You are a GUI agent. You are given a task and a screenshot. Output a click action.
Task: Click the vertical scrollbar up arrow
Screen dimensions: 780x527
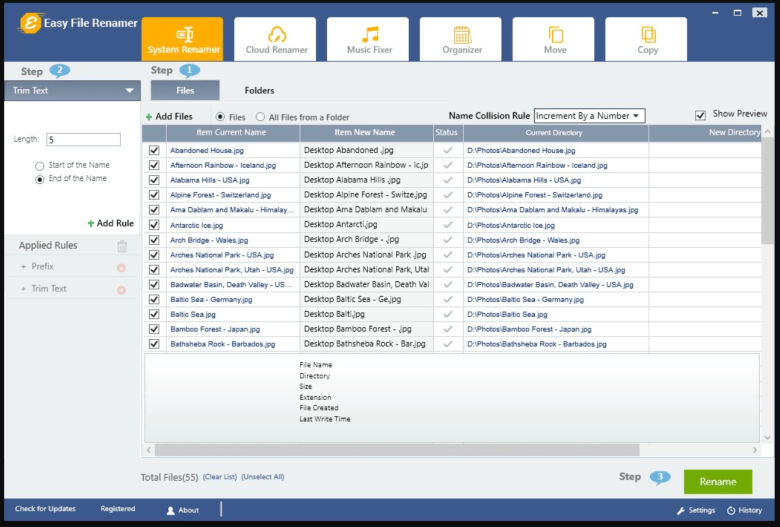point(768,132)
